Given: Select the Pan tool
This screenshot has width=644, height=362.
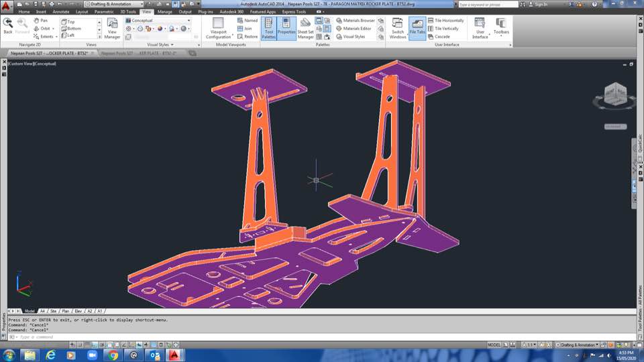Looking at the screenshot, I should (x=40, y=20).
